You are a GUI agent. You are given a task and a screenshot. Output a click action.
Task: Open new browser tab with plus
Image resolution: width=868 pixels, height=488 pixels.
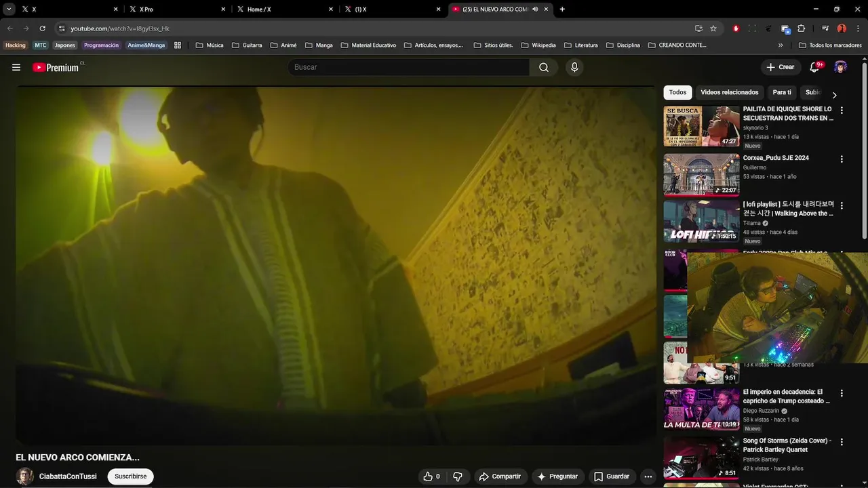[x=562, y=9]
